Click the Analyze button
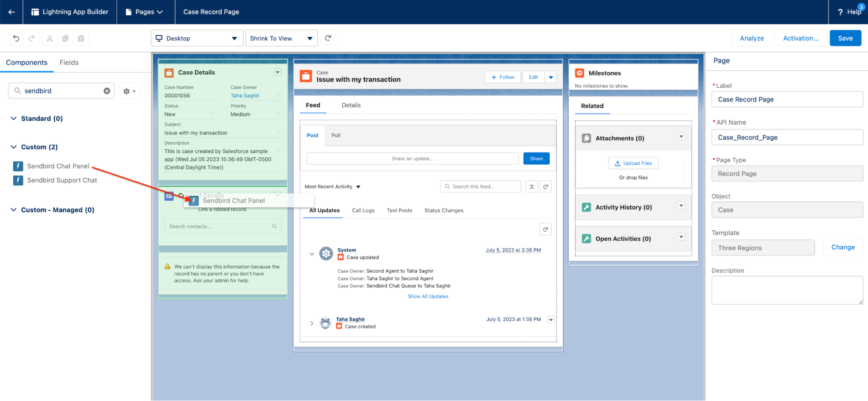The height and width of the screenshot is (401, 868). pos(752,38)
